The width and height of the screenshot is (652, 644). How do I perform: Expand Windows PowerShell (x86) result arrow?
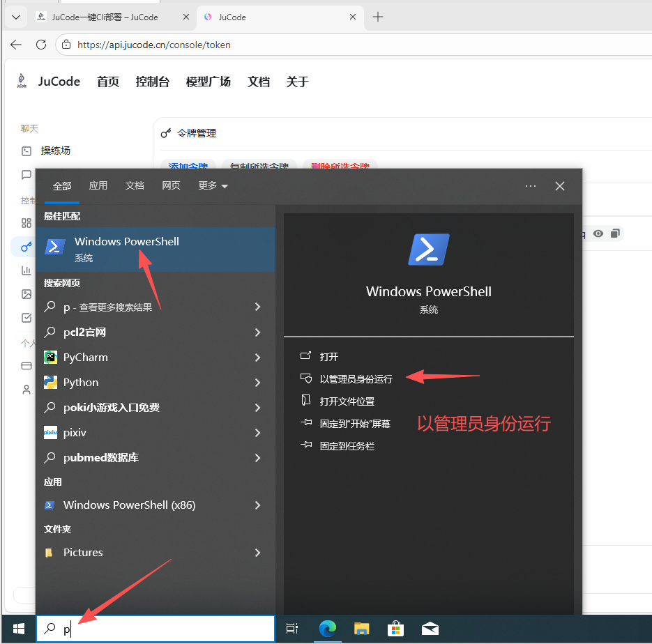257,505
